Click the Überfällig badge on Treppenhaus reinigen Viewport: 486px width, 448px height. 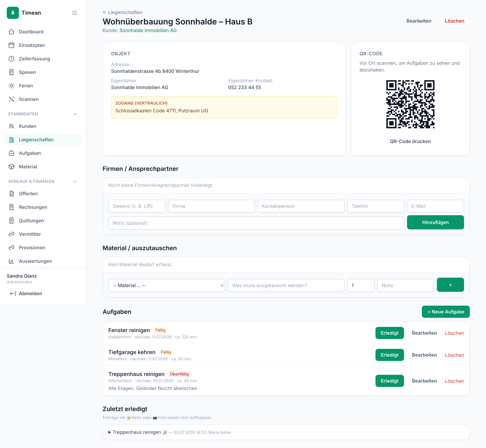click(x=179, y=374)
